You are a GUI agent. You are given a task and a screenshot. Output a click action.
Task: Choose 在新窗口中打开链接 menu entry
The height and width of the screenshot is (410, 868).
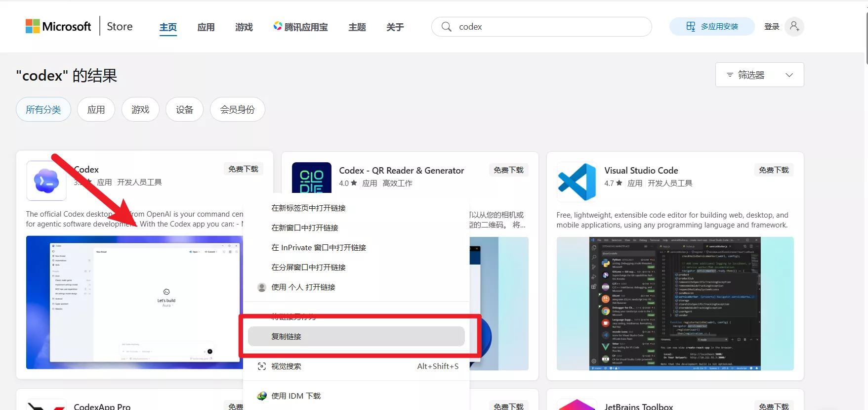click(356, 228)
